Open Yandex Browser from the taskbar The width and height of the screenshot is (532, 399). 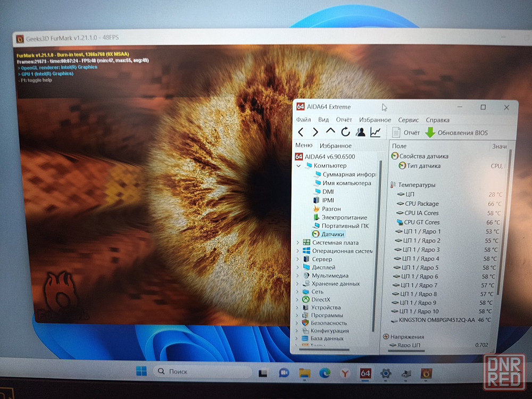pos(345,373)
